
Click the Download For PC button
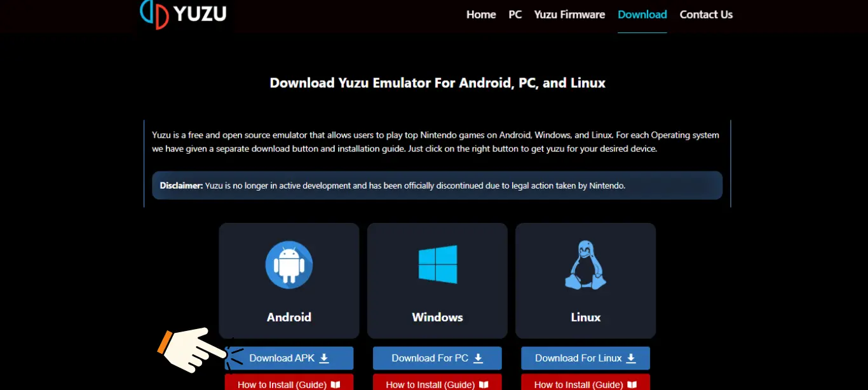(437, 358)
